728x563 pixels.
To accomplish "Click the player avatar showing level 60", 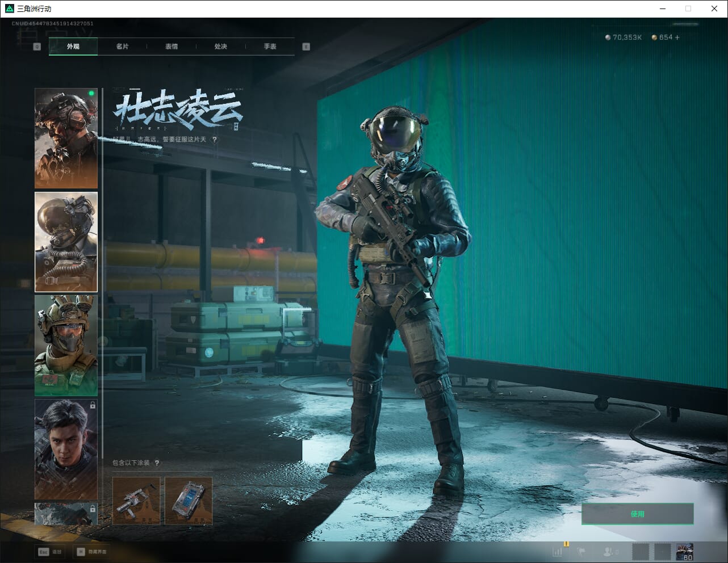I will tap(684, 551).
